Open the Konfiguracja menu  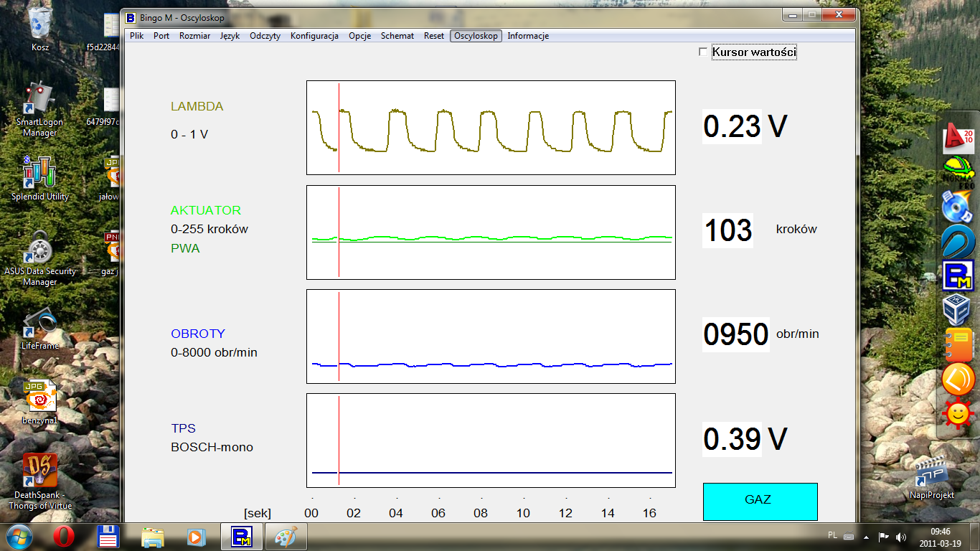pos(314,36)
